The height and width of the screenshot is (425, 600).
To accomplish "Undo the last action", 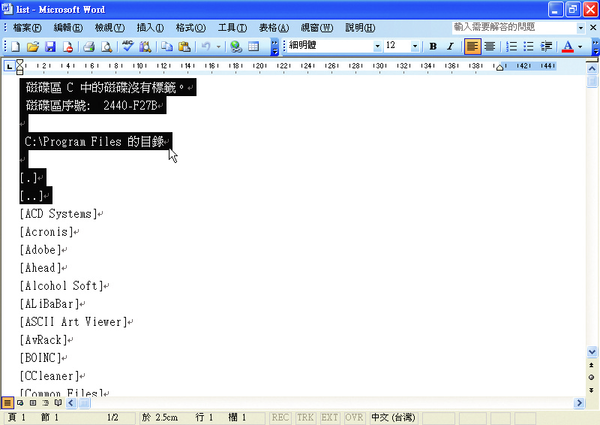I will (206, 47).
